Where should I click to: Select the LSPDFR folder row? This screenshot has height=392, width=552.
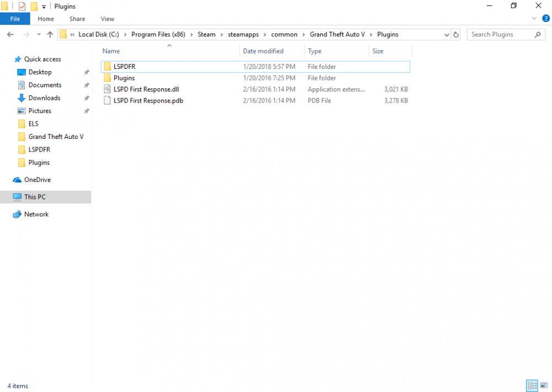[x=256, y=67]
